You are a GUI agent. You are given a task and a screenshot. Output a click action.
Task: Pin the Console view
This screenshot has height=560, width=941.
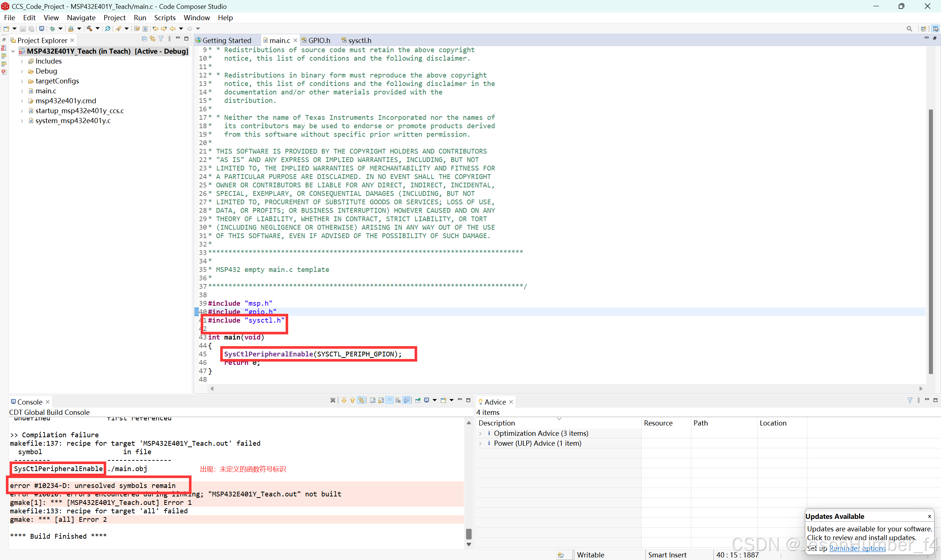[418, 400]
